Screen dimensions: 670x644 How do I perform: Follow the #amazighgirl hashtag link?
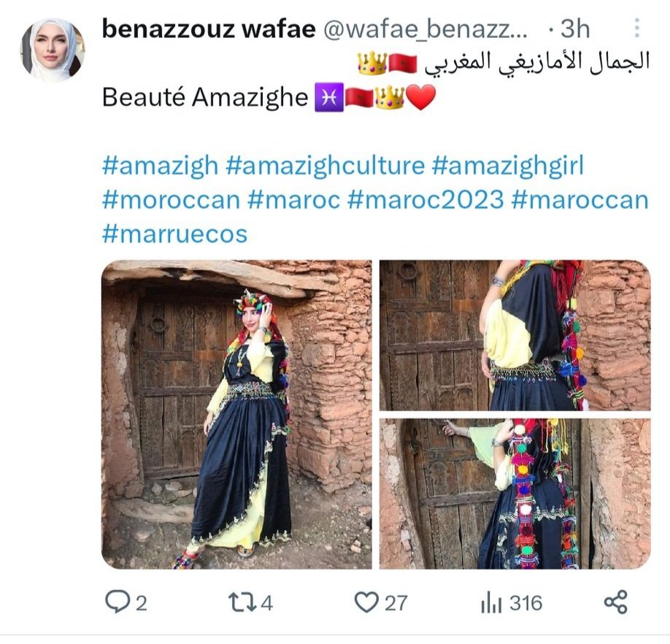[508, 166]
